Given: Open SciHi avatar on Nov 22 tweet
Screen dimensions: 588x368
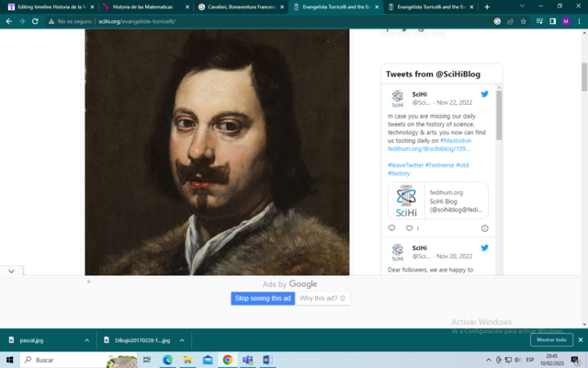Looking at the screenshot, I should coord(398,98).
